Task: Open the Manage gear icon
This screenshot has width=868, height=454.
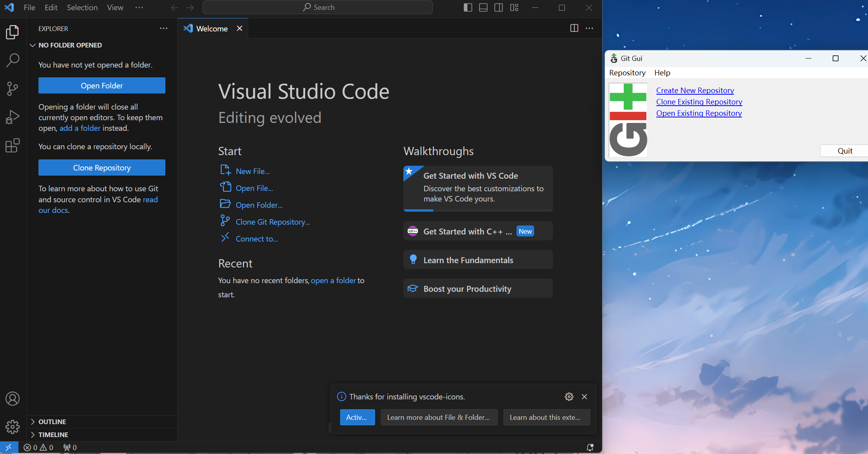Action: (x=13, y=427)
